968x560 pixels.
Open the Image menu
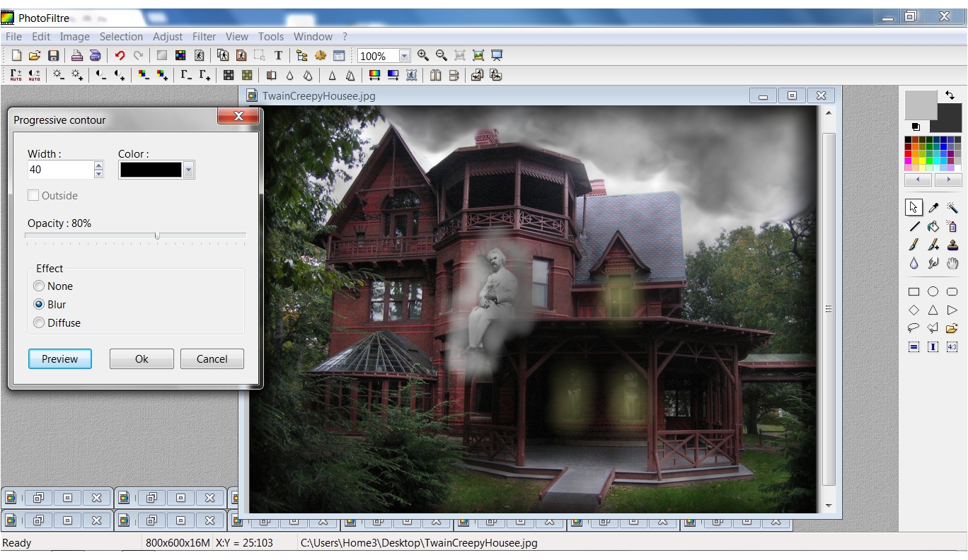(74, 37)
